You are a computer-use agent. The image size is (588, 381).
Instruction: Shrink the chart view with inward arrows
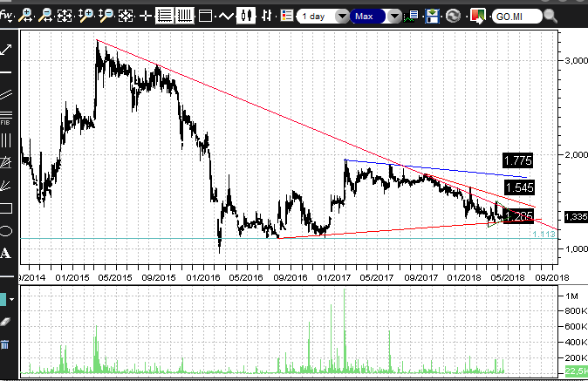click(126, 16)
